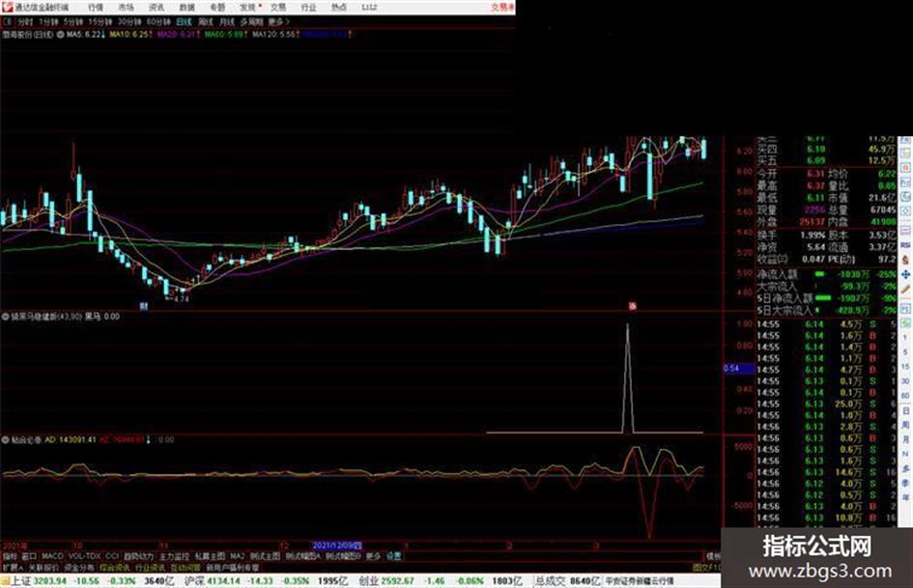This screenshot has height=588, width=913.
Task: Select the 日线 daily period tab
Action: (x=184, y=21)
